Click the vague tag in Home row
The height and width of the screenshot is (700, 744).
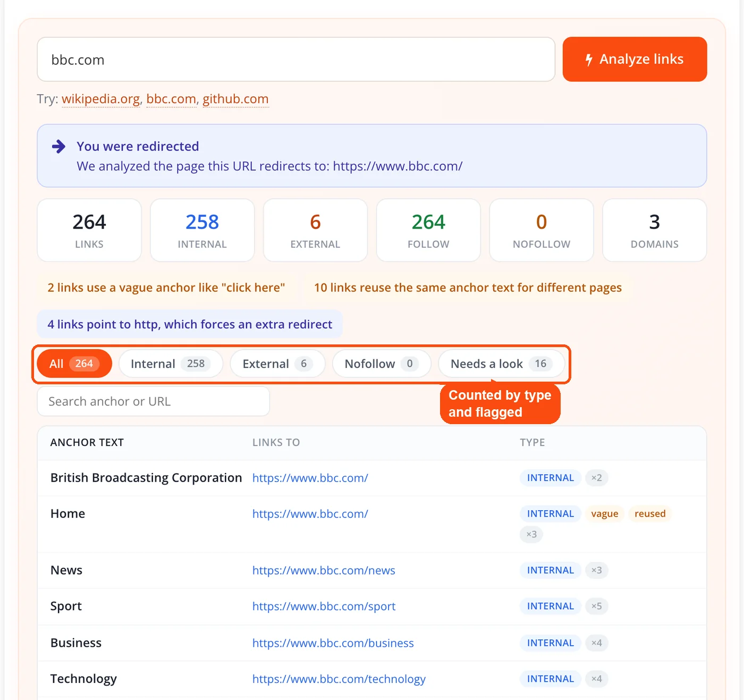(605, 513)
